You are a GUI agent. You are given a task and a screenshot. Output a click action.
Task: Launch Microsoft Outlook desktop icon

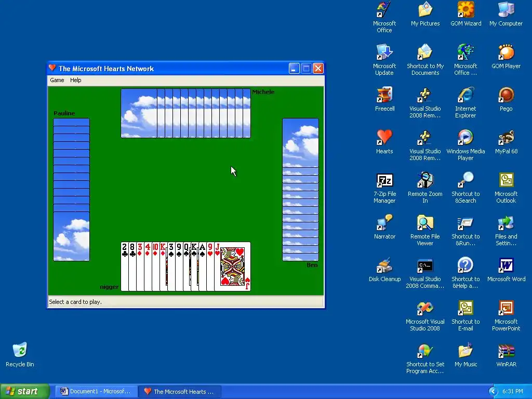tap(506, 188)
